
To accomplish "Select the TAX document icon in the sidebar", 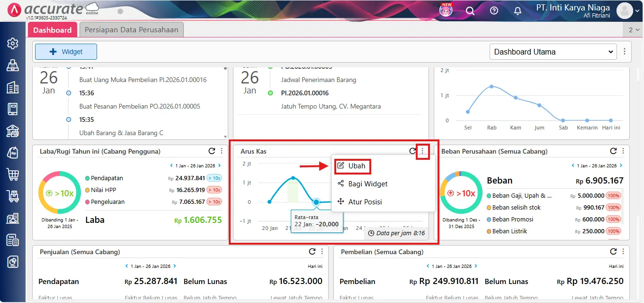I will click(13, 240).
